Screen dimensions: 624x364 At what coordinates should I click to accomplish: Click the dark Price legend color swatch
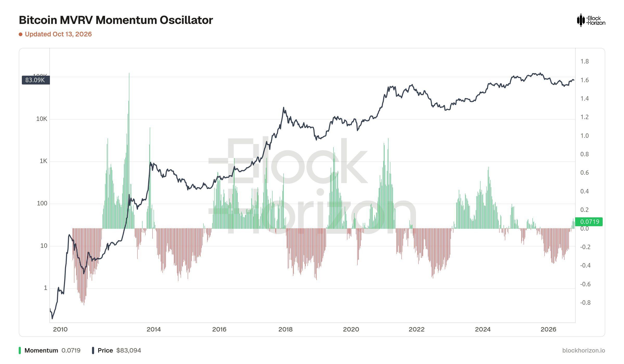[x=93, y=350]
